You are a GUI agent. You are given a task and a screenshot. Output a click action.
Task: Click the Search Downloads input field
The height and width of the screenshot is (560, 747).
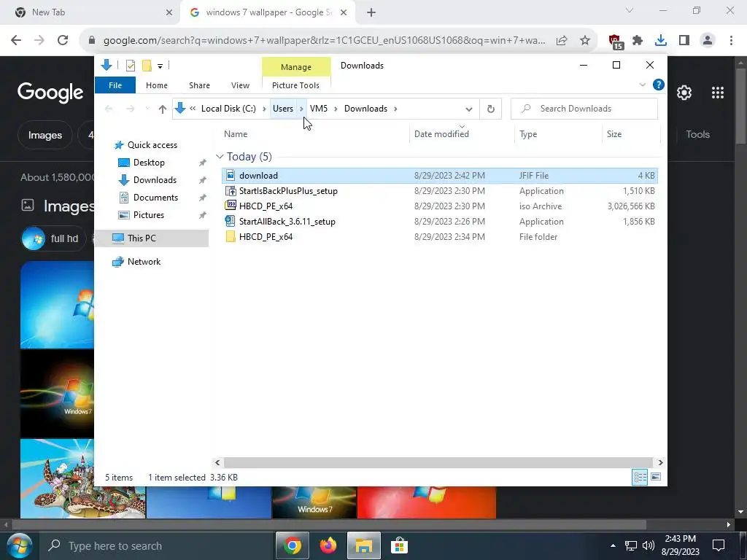tap(584, 109)
